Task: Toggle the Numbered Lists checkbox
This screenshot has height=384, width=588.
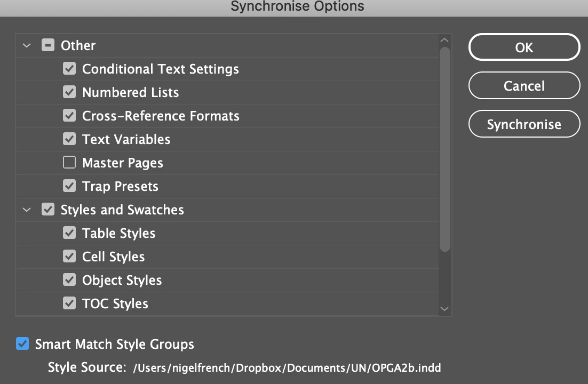Action: [x=69, y=92]
